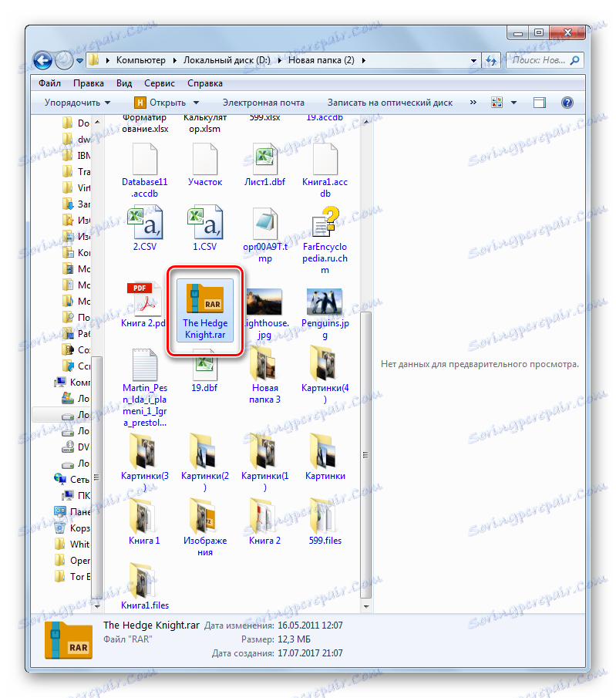Click the search magnifier icon
The height and width of the screenshot is (698, 616).
(x=574, y=60)
